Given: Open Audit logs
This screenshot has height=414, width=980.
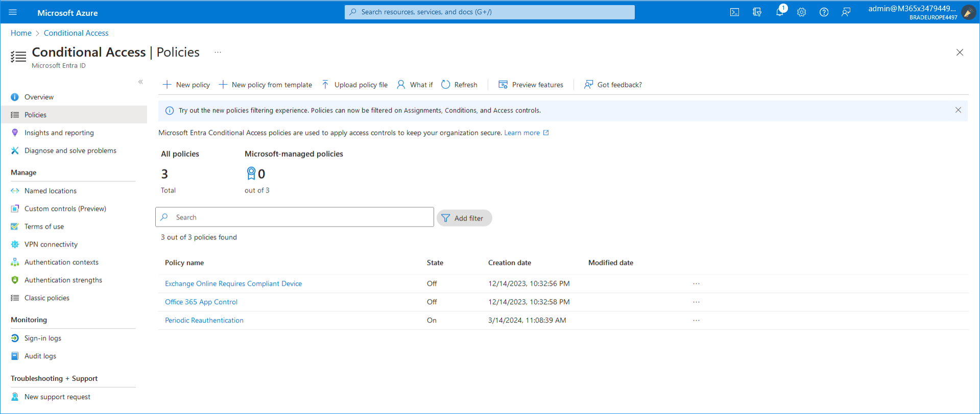Looking at the screenshot, I should point(40,356).
